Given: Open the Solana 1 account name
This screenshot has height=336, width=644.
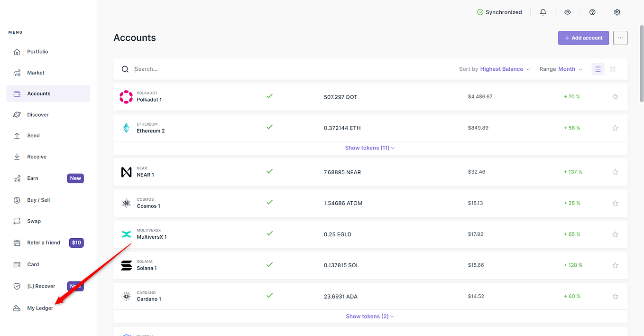Looking at the screenshot, I should coord(147,269).
